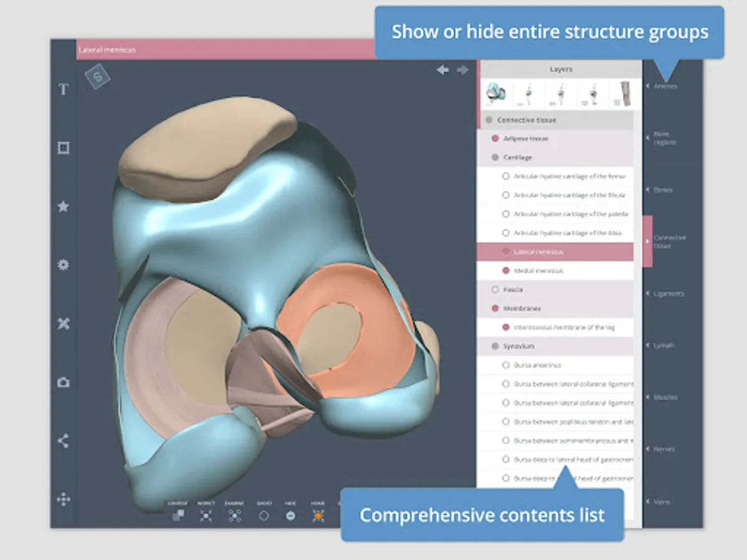Click the Hide tool icon
This screenshot has height=560, width=747.
tap(291, 515)
